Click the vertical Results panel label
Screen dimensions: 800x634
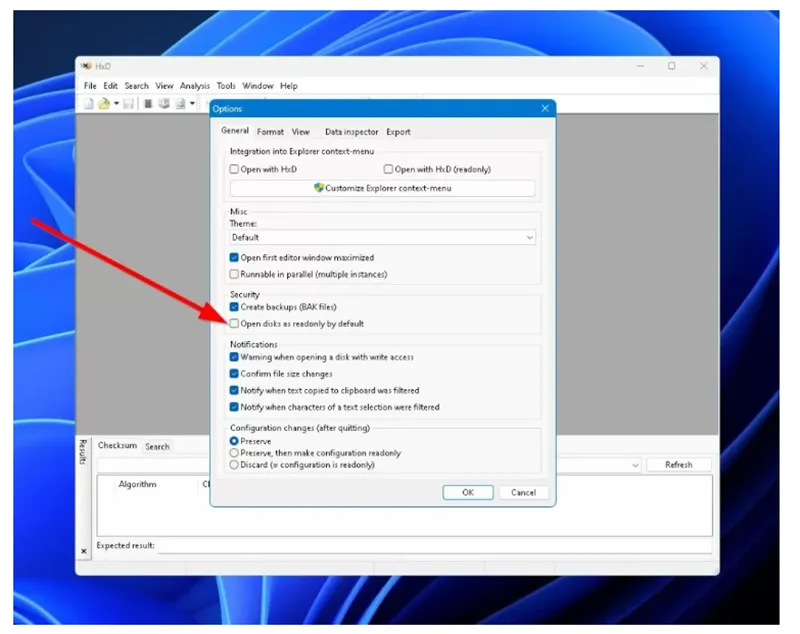pyautogui.click(x=83, y=451)
